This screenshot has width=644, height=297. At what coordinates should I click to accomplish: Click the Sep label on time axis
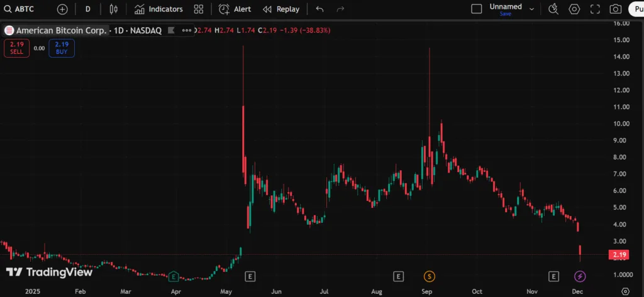point(427,291)
